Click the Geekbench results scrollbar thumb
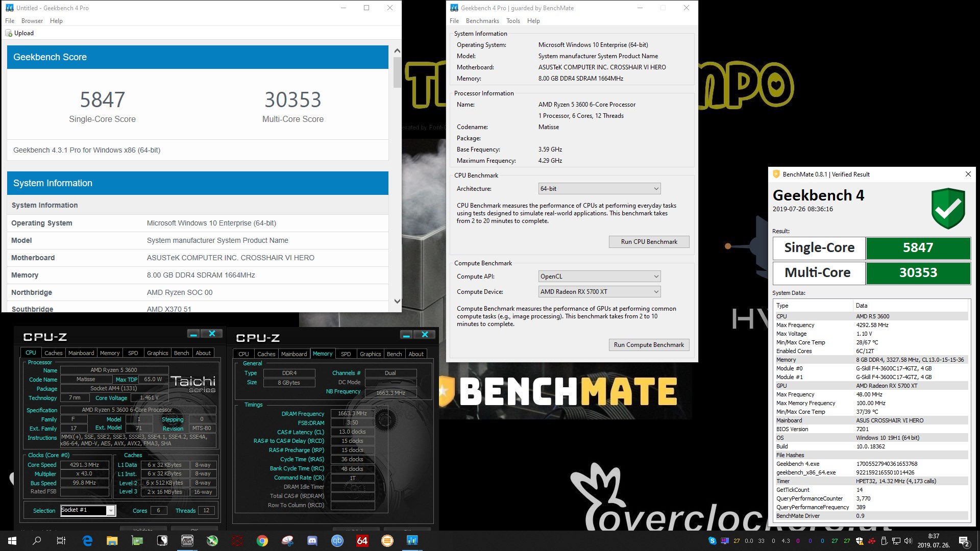The image size is (980, 551). (397, 72)
